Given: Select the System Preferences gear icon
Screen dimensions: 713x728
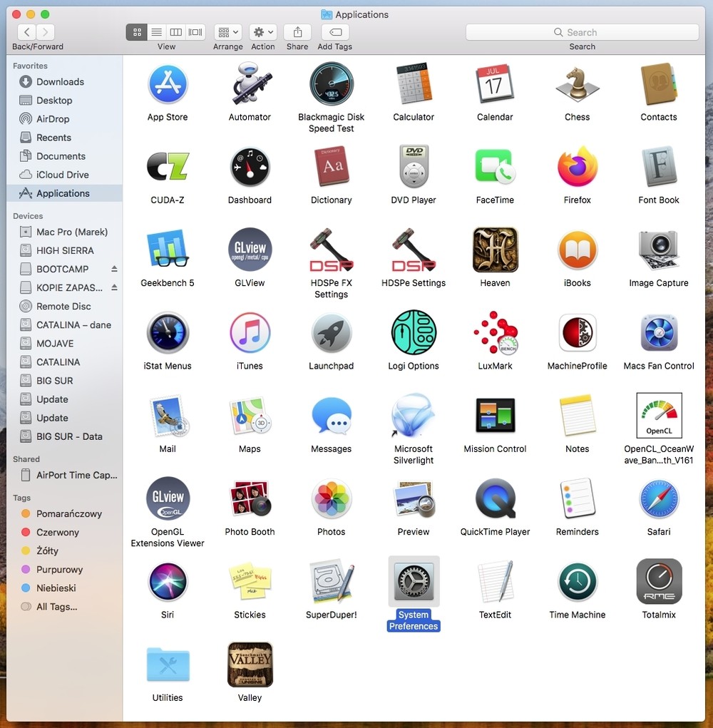Looking at the screenshot, I should coord(414,581).
